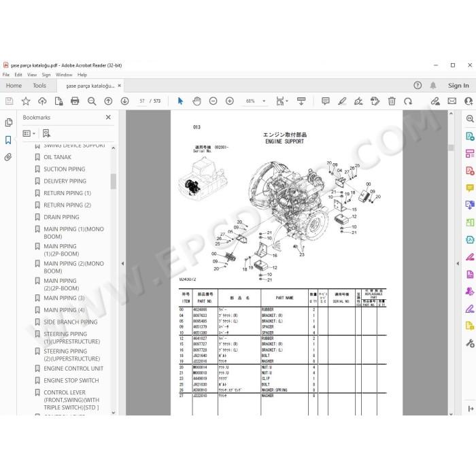The image size is (476, 476).
Task: Open the find text magnifier
Action: (92, 101)
